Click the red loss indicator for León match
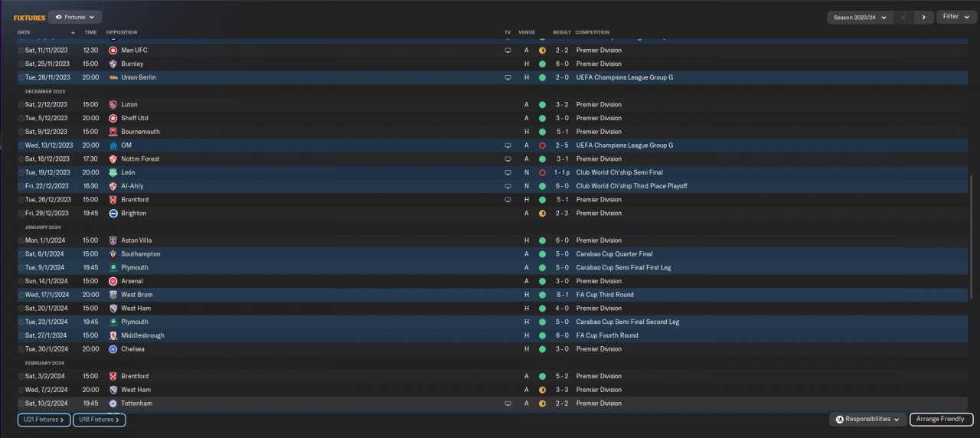 pos(542,173)
